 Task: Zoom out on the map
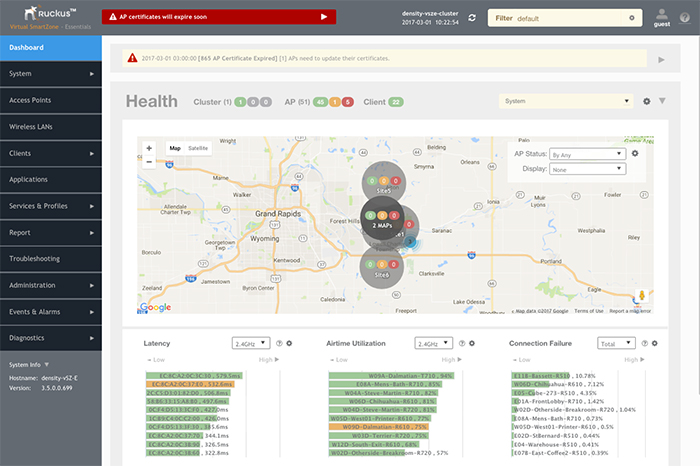tap(149, 161)
